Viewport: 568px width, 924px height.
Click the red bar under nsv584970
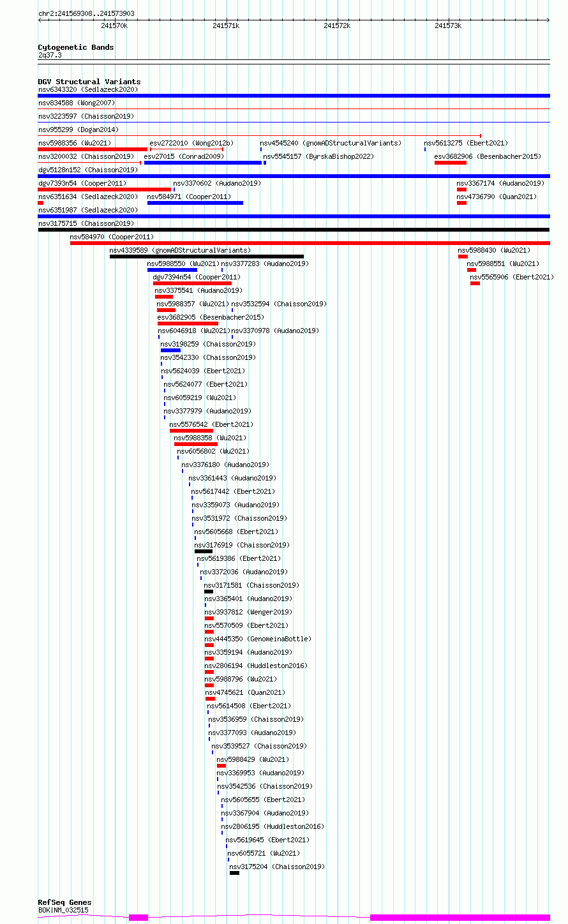(x=310, y=243)
